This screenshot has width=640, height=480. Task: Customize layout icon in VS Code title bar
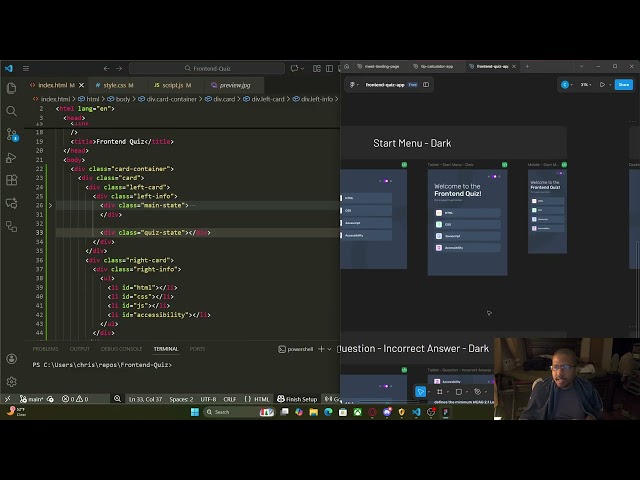(317, 69)
